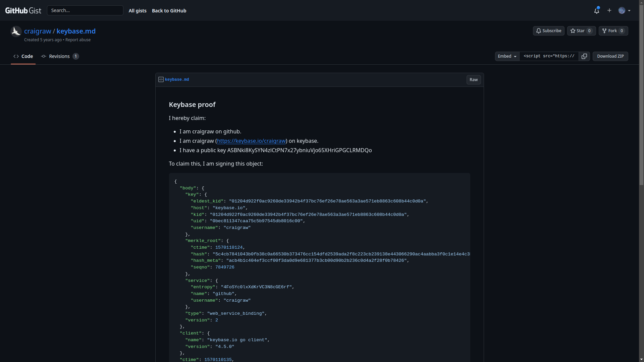Copy the embed script with the clipboard icon
Viewport: 644px width, 362px height.
[584, 56]
